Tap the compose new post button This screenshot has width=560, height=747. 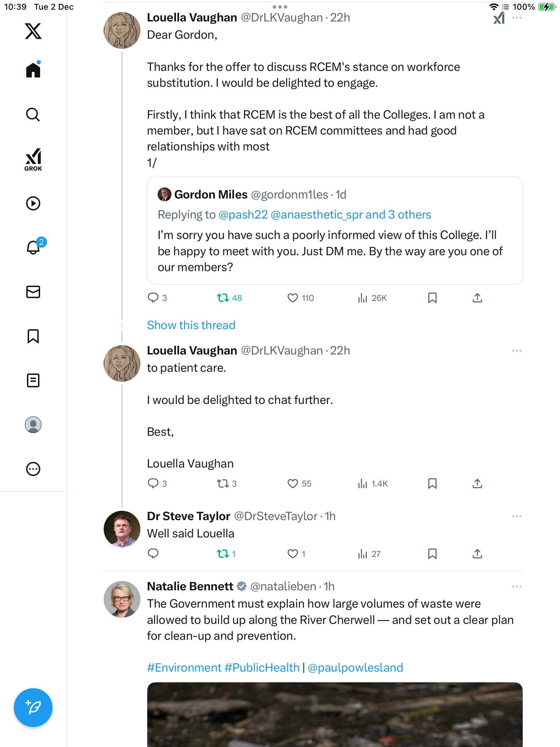click(x=33, y=708)
